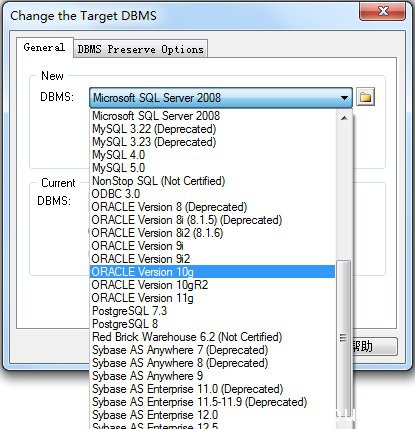This screenshot has width=415, height=429.
Task: Click the dropdown list scrollbar thumb
Action: pos(343,337)
